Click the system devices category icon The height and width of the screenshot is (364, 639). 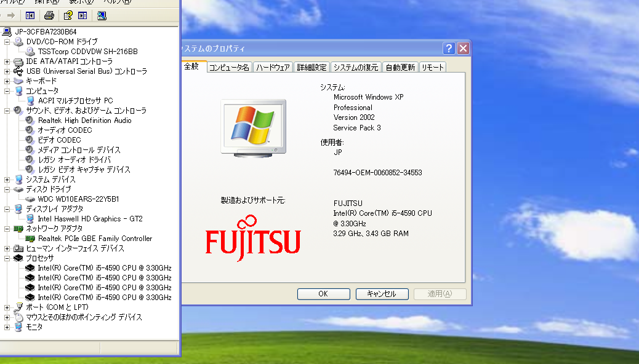pos(18,180)
